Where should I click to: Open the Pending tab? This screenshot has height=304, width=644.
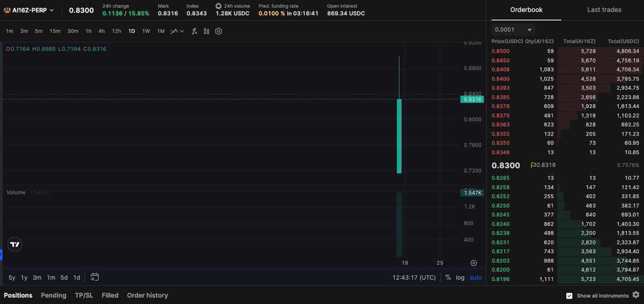(54, 295)
